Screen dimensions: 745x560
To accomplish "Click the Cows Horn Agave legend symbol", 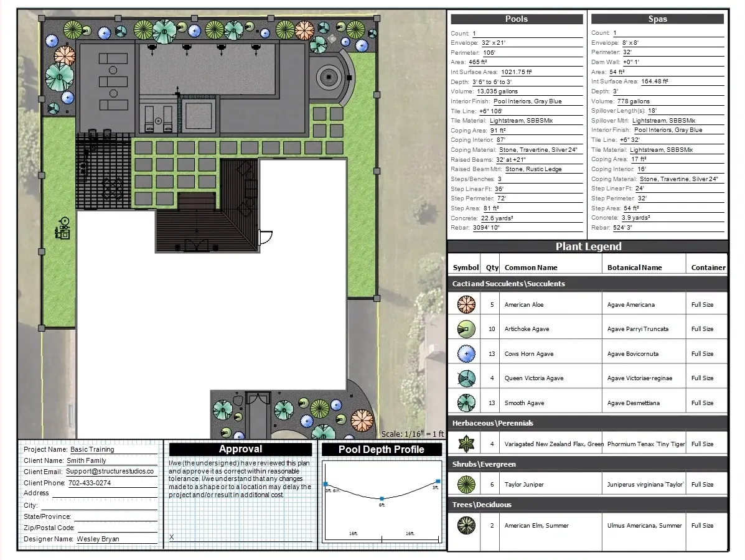I will click(x=466, y=353).
